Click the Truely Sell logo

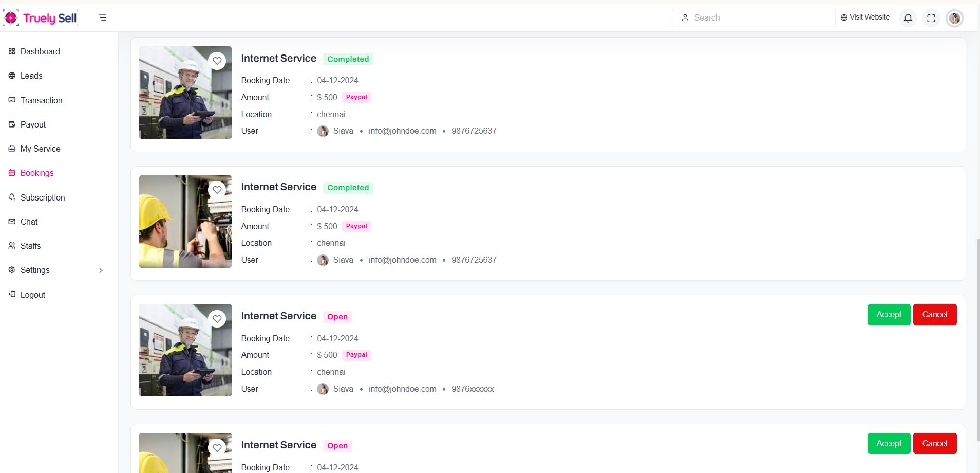(40, 18)
